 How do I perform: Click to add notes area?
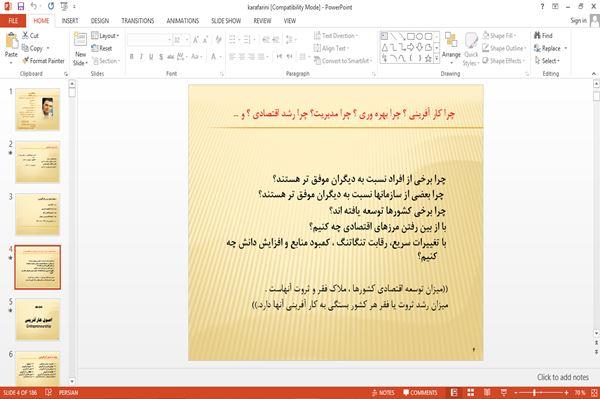tap(563, 377)
